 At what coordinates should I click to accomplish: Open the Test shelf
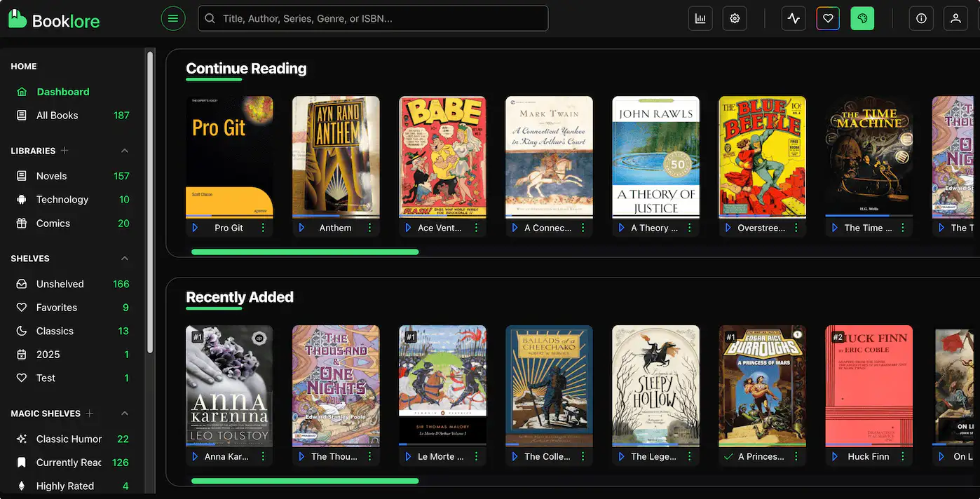click(73, 378)
